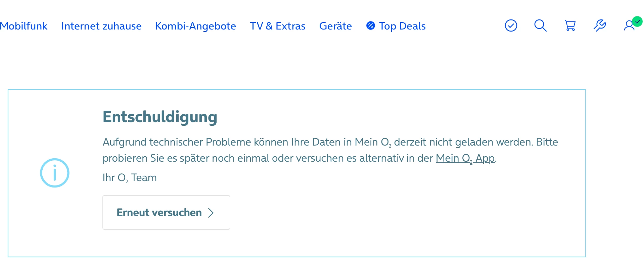Image resolution: width=644 pixels, height=271 pixels.
Task: Click the circled checkmark icon in header
Action: pyautogui.click(x=511, y=25)
